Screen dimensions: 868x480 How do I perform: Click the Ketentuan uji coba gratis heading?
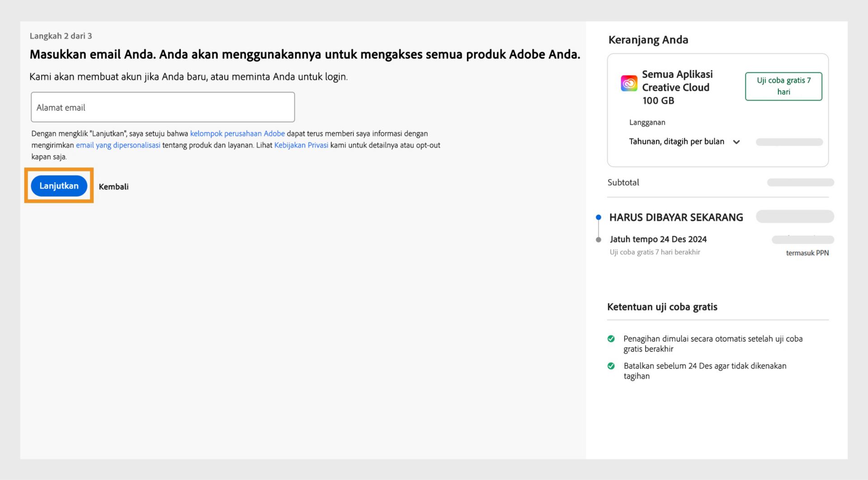coord(662,307)
